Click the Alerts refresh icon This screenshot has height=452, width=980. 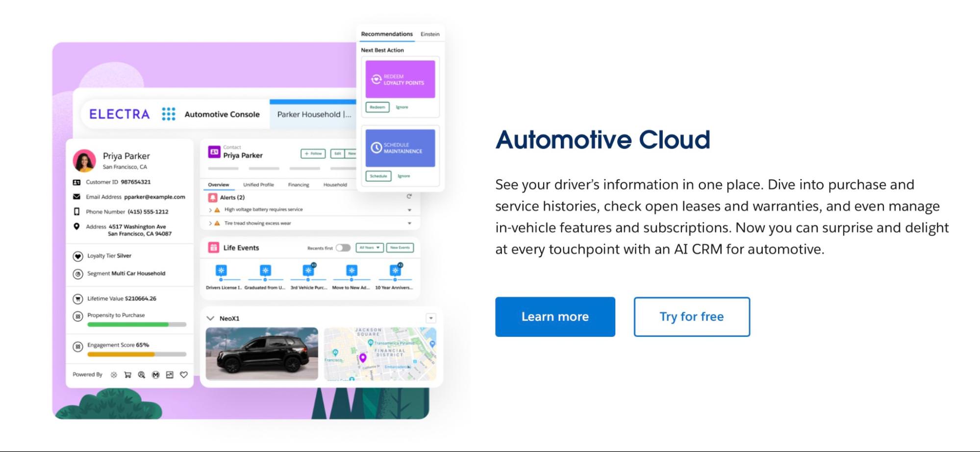coord(409,197)
